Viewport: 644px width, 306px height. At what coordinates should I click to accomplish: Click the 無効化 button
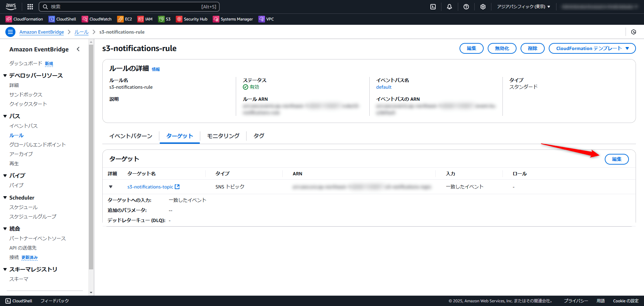[502, 48]
